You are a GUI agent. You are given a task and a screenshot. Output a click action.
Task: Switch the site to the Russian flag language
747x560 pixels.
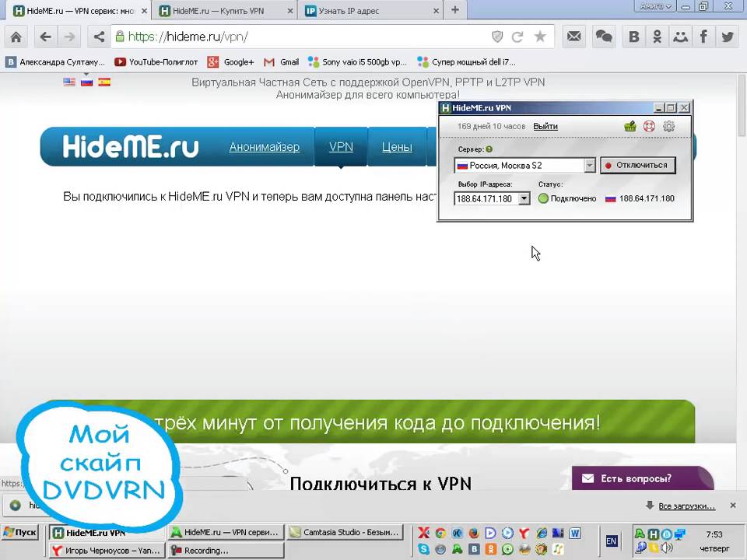coord(86,82)
